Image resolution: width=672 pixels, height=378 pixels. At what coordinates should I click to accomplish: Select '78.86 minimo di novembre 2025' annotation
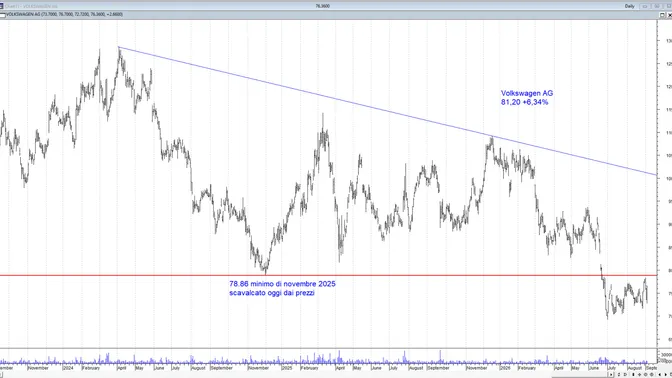click(x=282, y=284)
